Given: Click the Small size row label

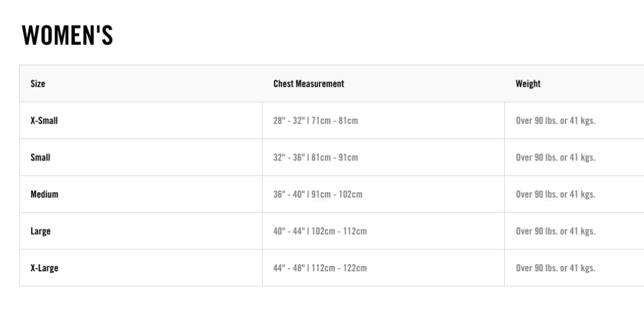Looking at the screenshot, I should coord(40,157).
